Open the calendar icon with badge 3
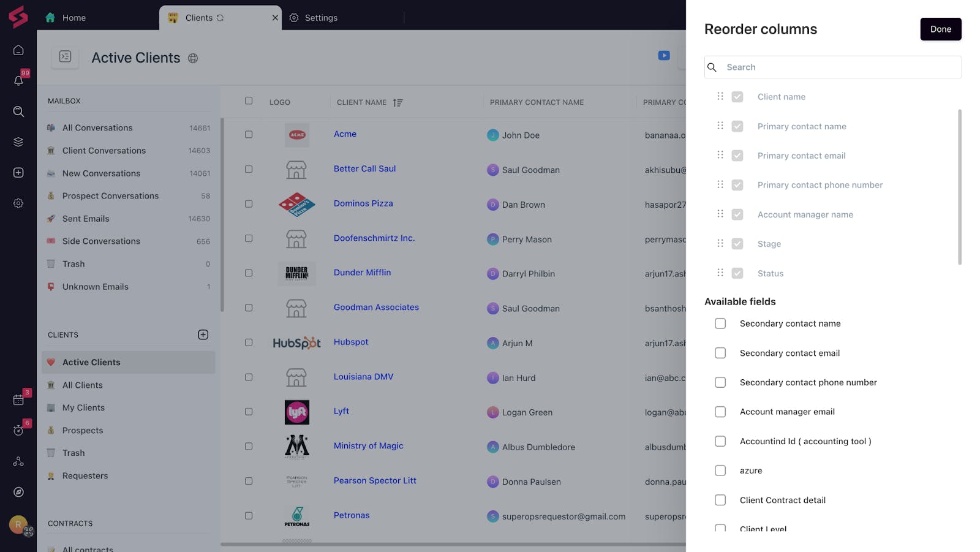This screenshot has height=552, width=980. tap(18, 400)
